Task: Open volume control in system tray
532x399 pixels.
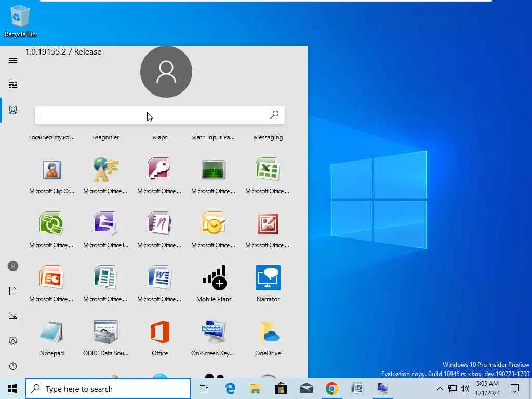Action: coord(465,389)
